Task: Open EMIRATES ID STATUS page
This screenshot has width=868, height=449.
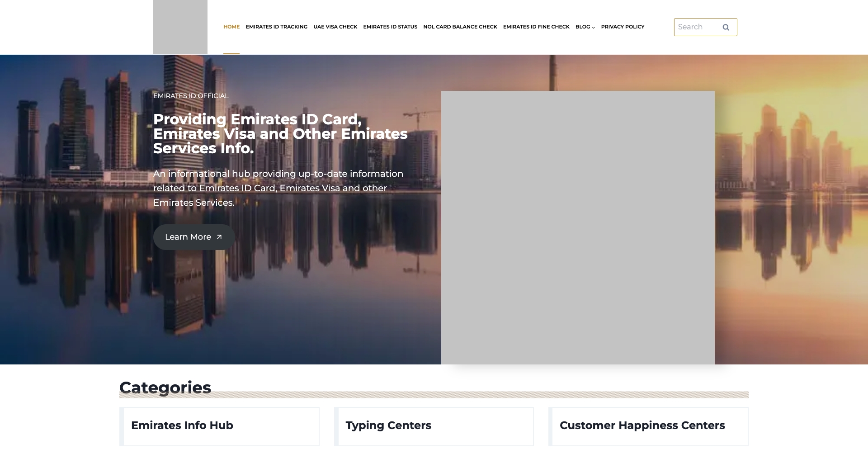Action: [x=390, y=27]
